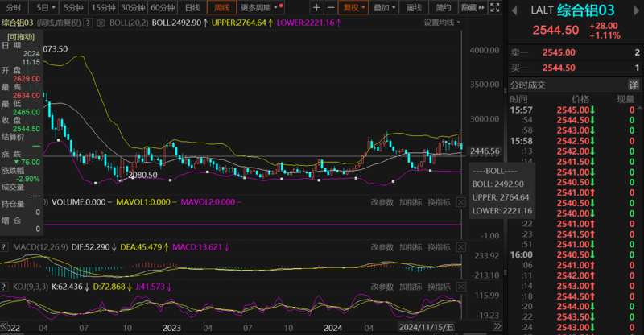Click 详 button beside 分时成交
644x335 pixels.
coord(633,85)
